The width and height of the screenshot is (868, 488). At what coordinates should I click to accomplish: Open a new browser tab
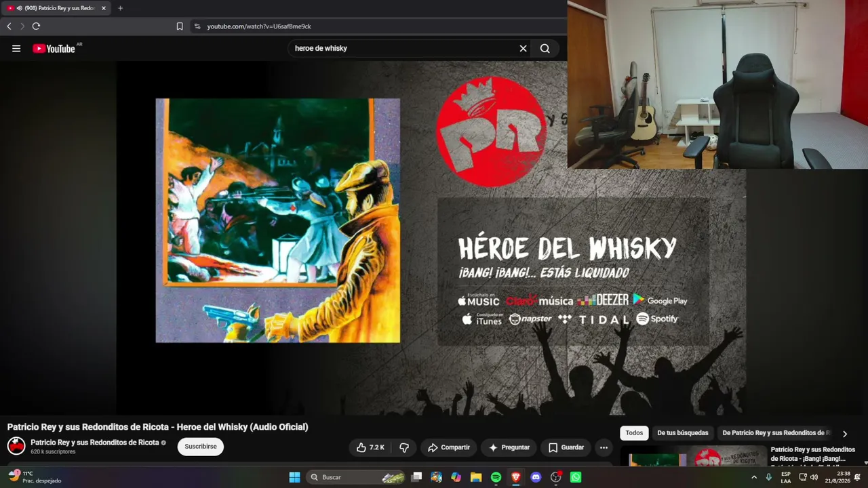coord(120,8)
